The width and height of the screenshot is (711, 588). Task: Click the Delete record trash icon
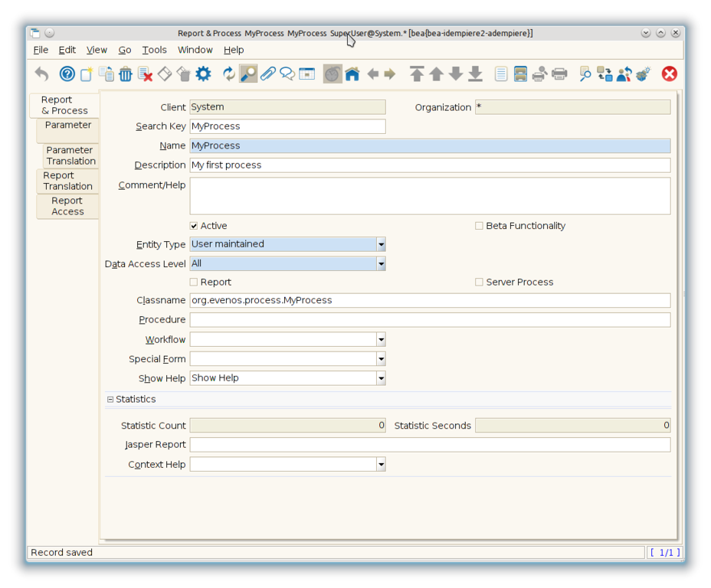tap(125, 73)
